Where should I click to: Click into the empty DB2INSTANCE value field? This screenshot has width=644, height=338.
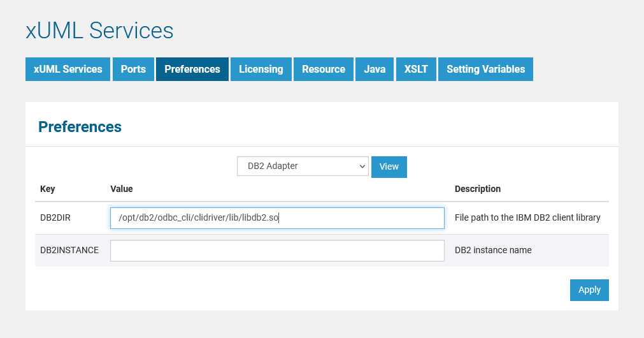[x=276, y=251]
